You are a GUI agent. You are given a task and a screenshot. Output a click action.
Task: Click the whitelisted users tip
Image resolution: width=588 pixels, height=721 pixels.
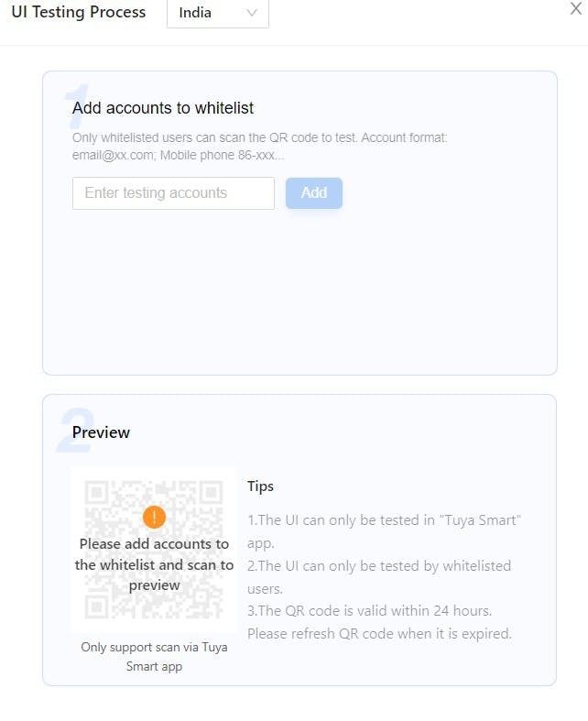(x=379, y=576)
